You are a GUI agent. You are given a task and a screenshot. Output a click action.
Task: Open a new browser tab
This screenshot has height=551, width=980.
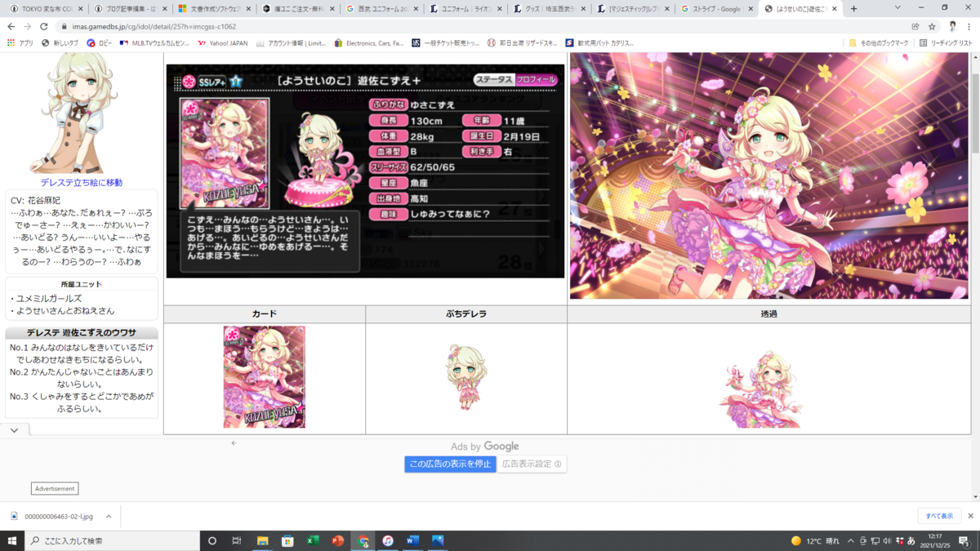tap(854, 9)
